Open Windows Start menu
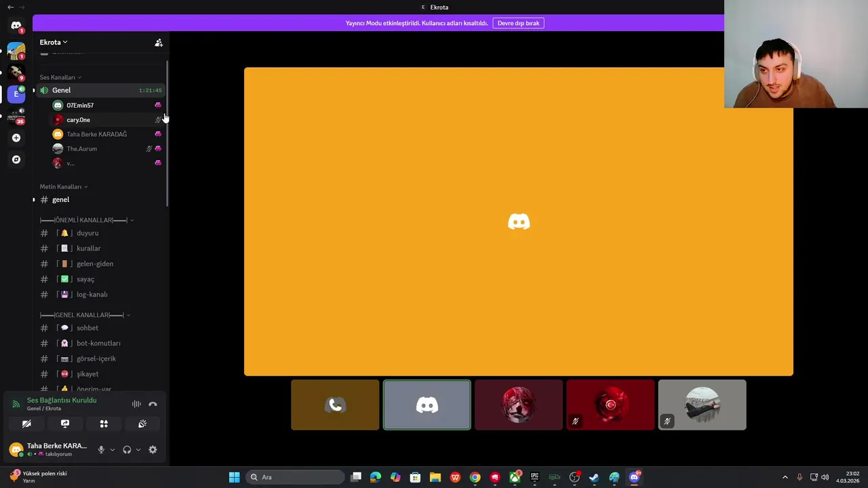The height and width of the screenshot is (488, 868). point(234,477)
